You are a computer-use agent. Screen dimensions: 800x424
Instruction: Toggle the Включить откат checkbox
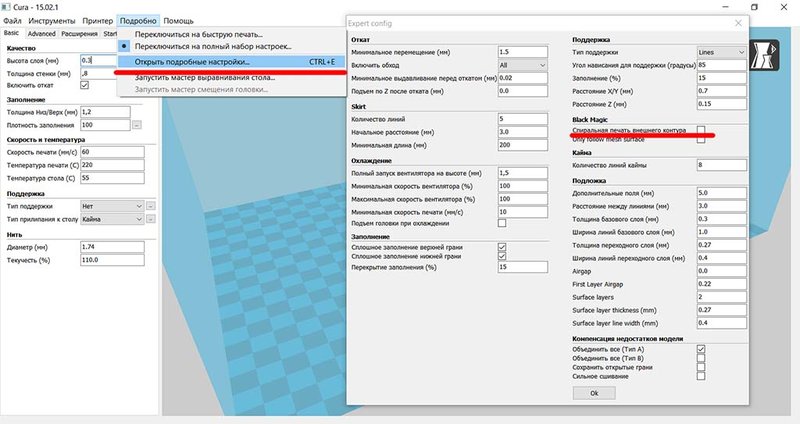pos(84,85)
